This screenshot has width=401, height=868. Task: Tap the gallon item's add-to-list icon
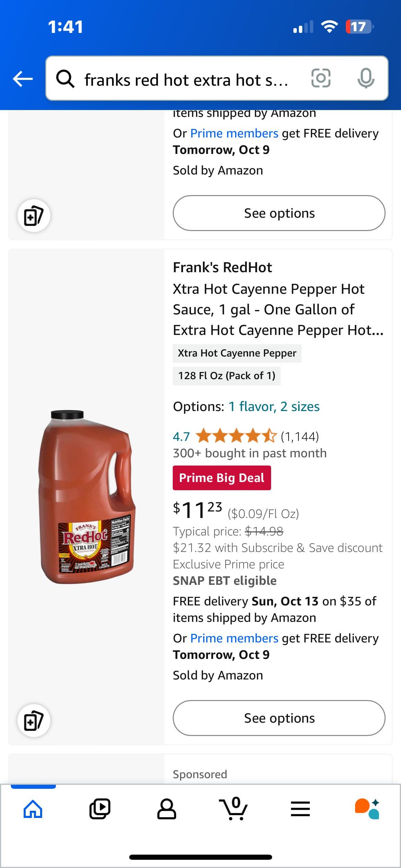[34, 720]
